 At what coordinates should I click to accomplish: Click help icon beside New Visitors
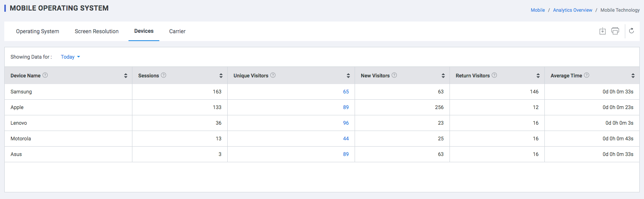point(394,75)
